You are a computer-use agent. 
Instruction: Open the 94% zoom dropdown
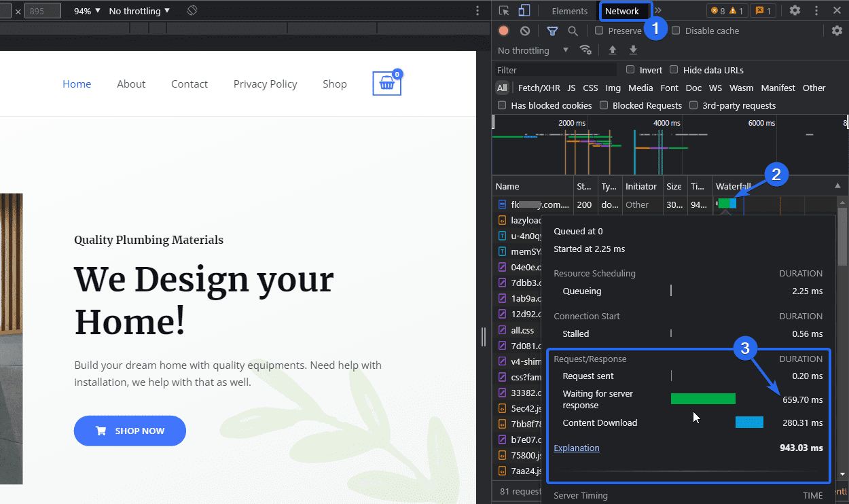87,11
